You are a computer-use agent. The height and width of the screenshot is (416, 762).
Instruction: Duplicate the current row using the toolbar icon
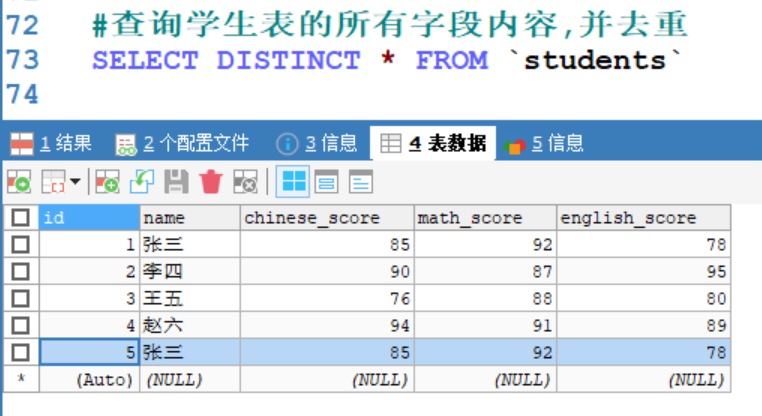coord(142,182)
